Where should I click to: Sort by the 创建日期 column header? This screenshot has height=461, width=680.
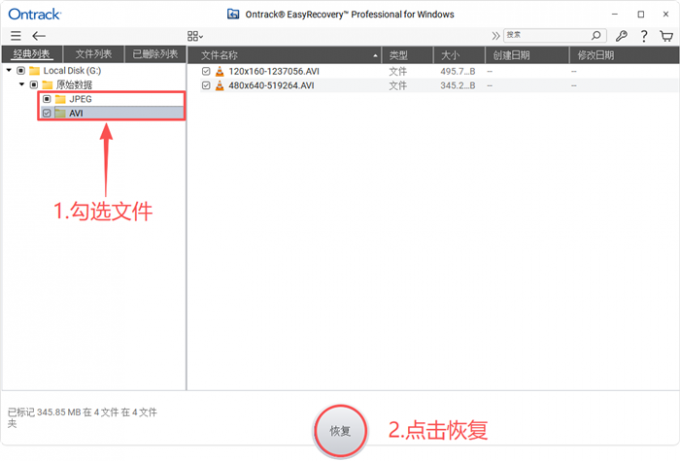click(527, 55)
